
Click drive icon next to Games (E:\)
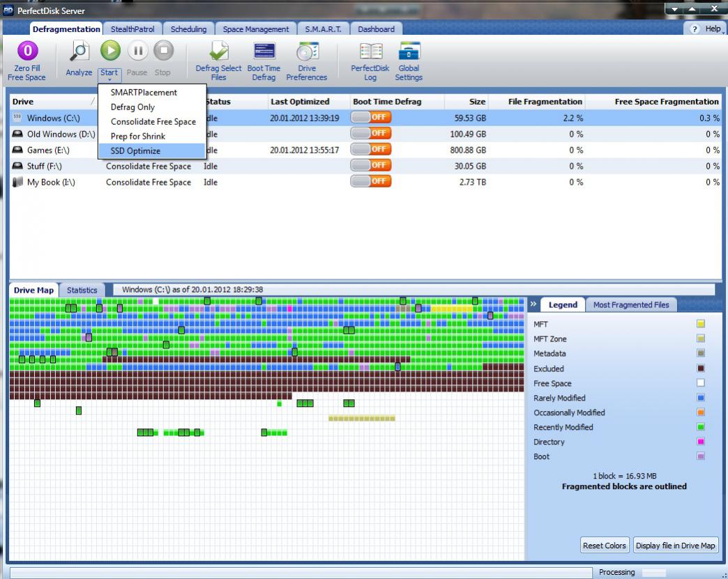click(x=17, y=150)
